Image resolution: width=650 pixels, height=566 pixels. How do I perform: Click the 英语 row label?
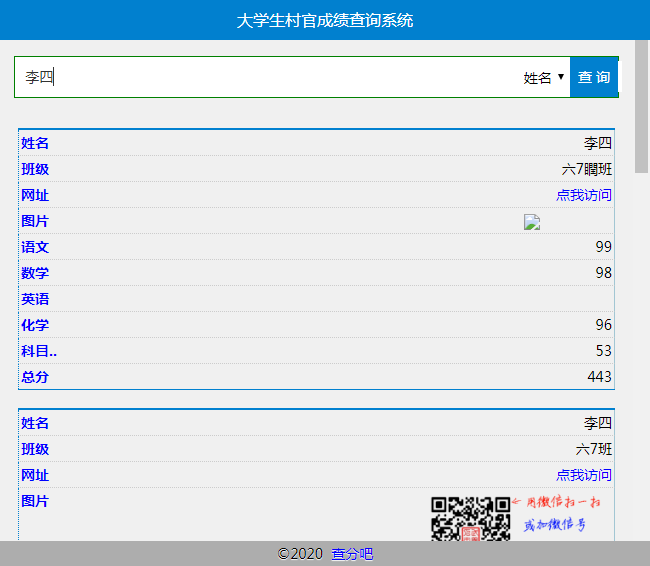[x=35, y=299]
